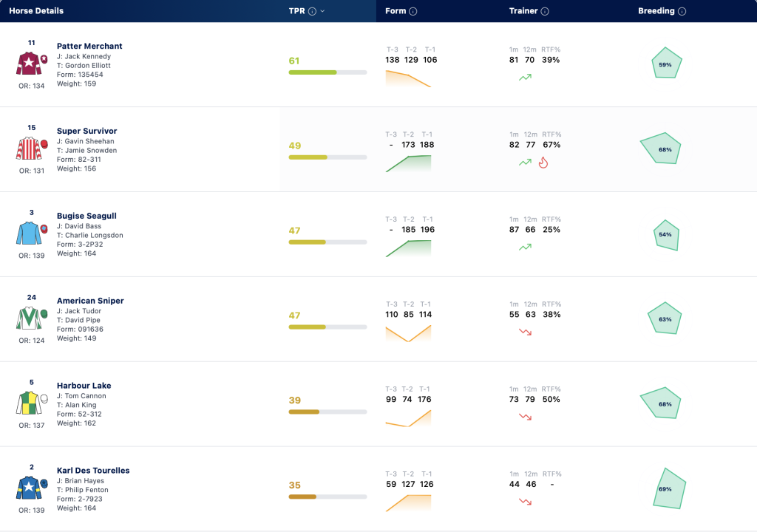Click the Trainer info icon

click(x=545, y=11)
